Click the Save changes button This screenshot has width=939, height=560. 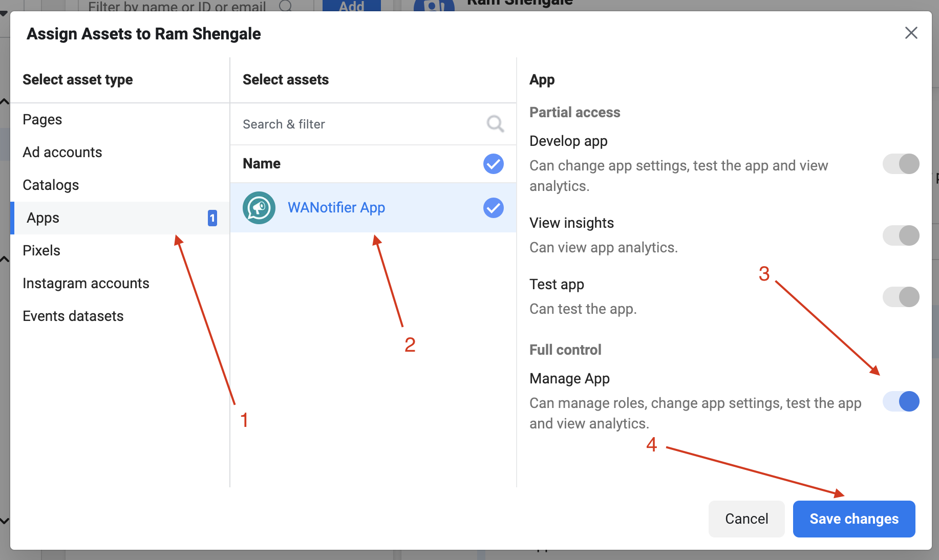tap(854, 519)
